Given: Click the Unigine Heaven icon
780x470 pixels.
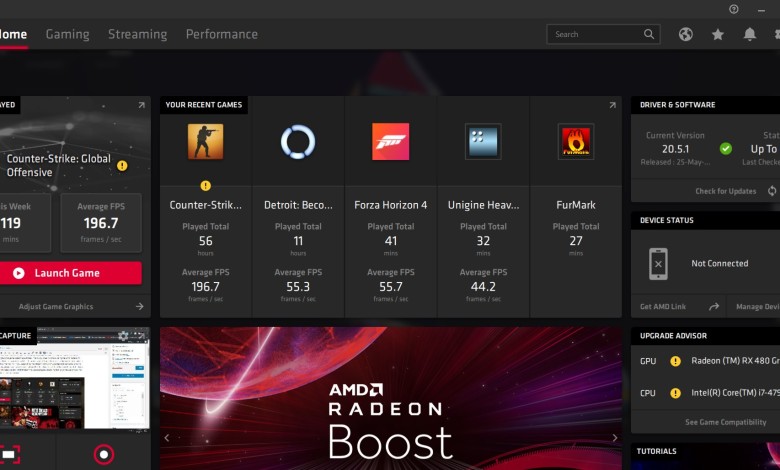Looking at the screenshot, I should coord(483,142).
